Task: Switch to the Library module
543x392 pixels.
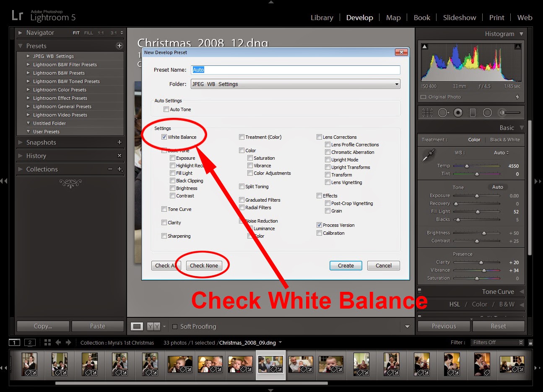Action: pyautogui.click(x=322, y=18)
